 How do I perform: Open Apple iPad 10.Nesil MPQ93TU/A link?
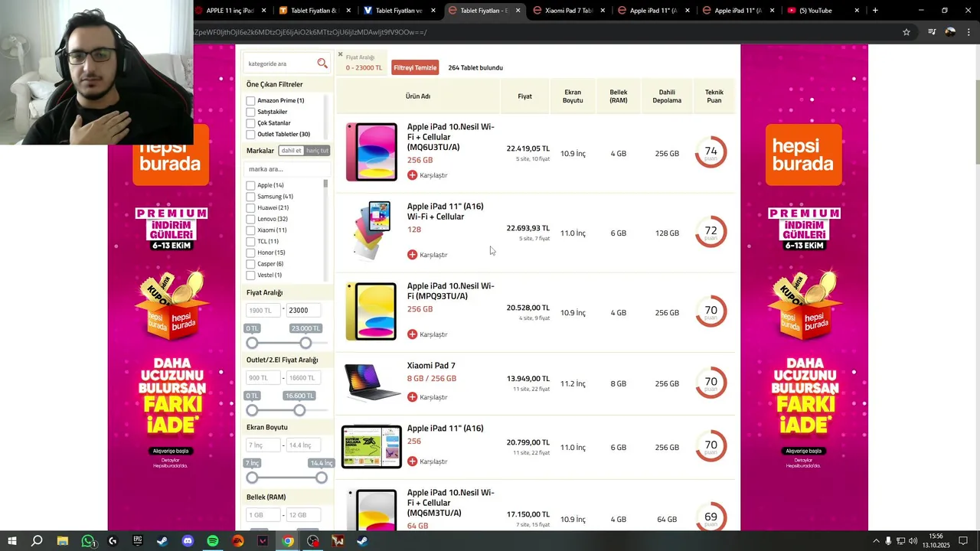[450, 291]
